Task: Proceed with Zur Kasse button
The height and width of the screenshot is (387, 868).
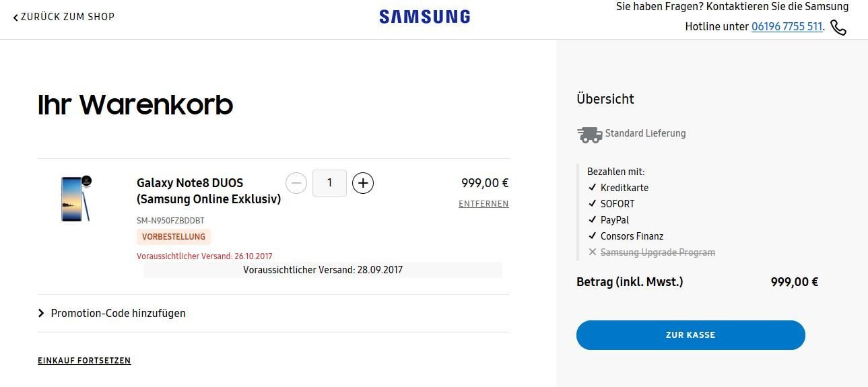Action: click(x=691, y=335)
